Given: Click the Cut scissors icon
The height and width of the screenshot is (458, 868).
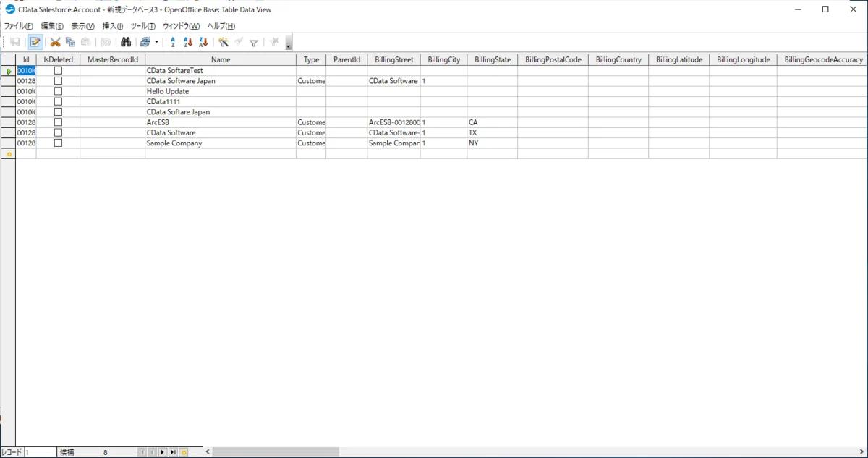Looking at the screenshot, I should tap(55, 43).
